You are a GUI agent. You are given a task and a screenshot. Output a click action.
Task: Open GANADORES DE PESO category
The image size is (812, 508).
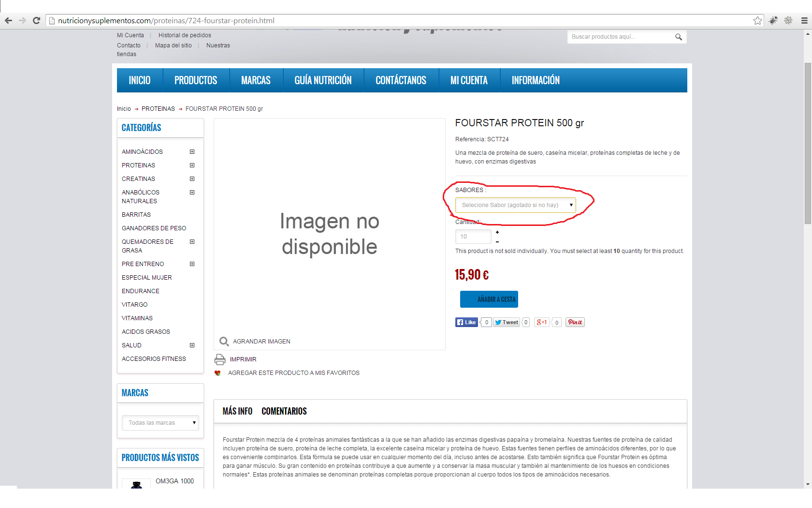(154, 228)
